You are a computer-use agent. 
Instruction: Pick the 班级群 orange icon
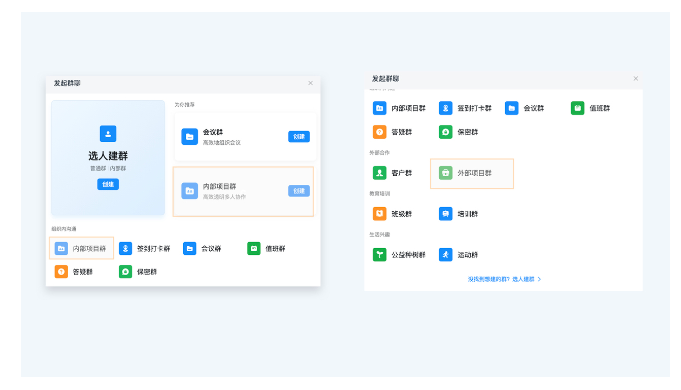click(380, 214)
